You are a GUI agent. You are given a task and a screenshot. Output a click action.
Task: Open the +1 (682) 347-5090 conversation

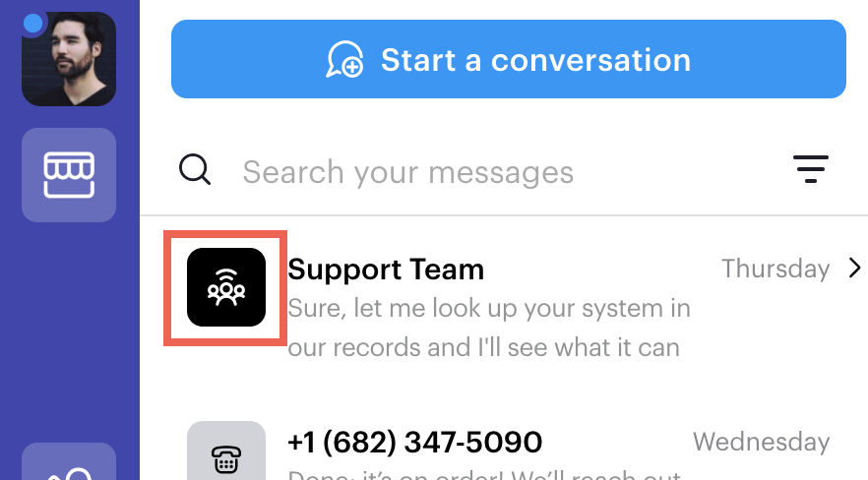click(x=414, y=442)
